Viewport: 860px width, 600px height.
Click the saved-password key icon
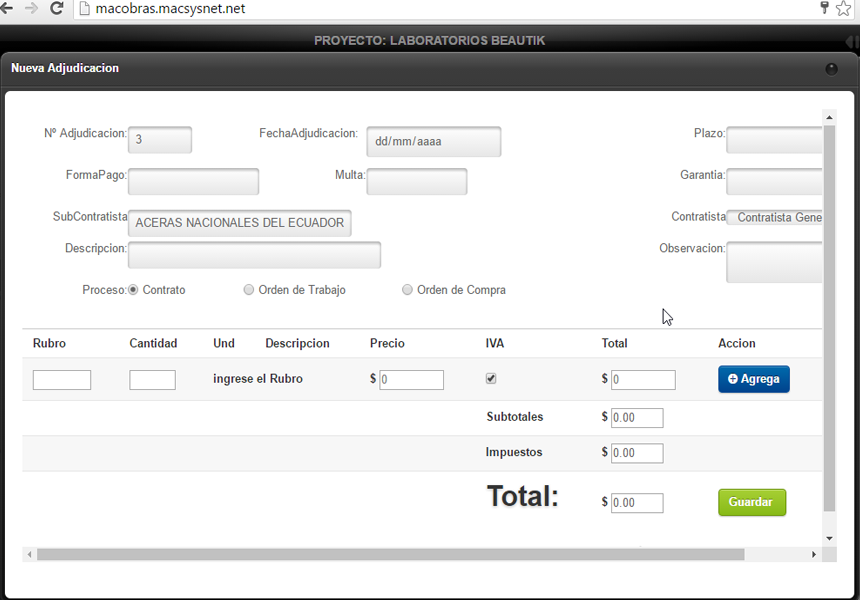(824, 9)
